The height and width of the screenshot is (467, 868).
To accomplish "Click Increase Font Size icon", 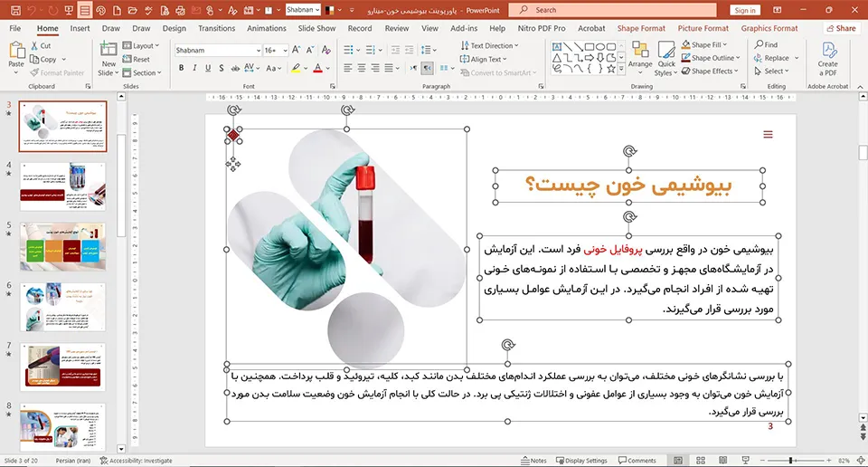I will pos(297,50).
